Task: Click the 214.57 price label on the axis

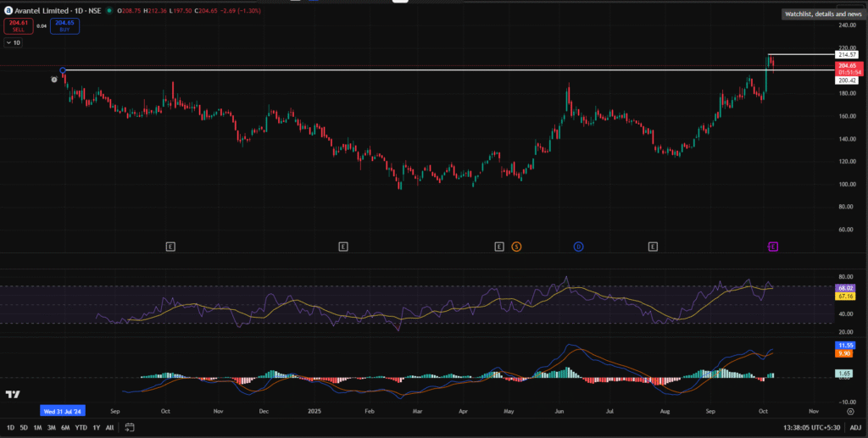Action: point(848,54)
